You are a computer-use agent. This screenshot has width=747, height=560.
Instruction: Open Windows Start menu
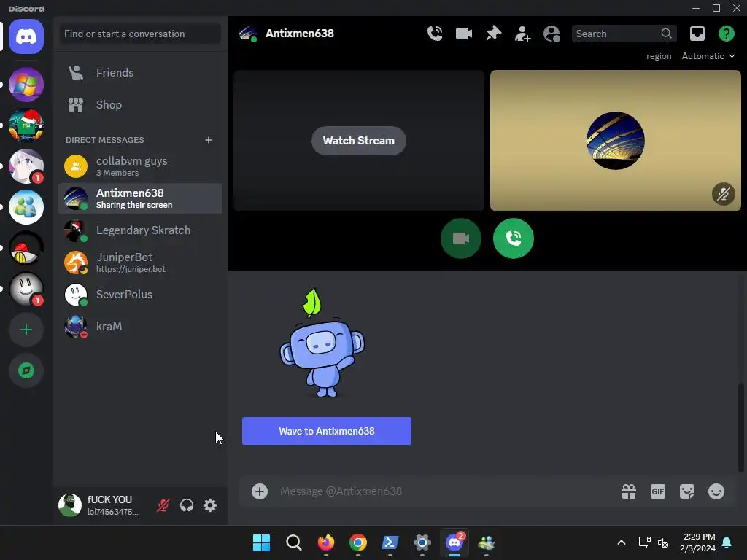tap(262, 542)
